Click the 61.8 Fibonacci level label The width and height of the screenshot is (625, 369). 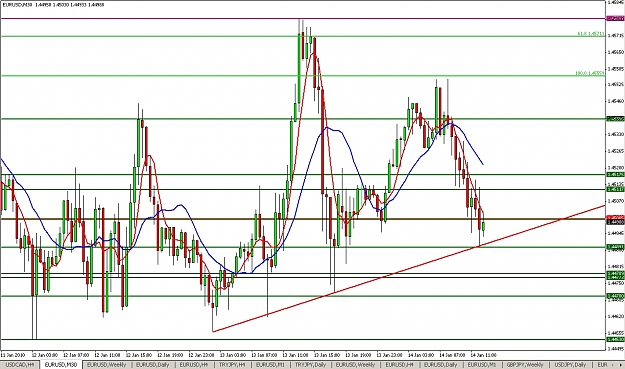tap(590, 34)
